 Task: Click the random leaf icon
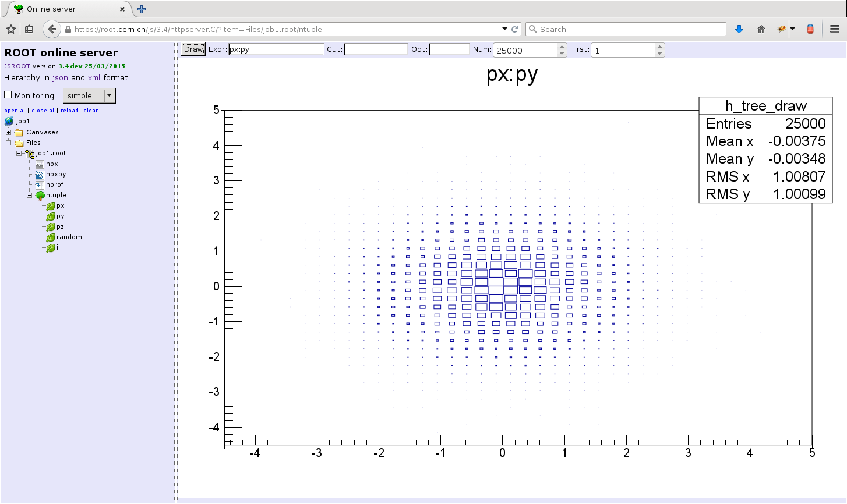pos(51,237)
